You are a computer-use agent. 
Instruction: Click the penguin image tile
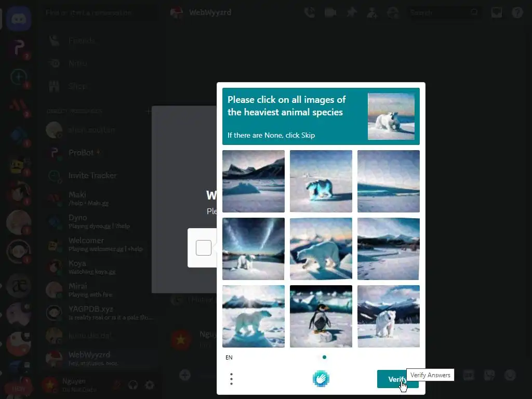tap(321, 316)
